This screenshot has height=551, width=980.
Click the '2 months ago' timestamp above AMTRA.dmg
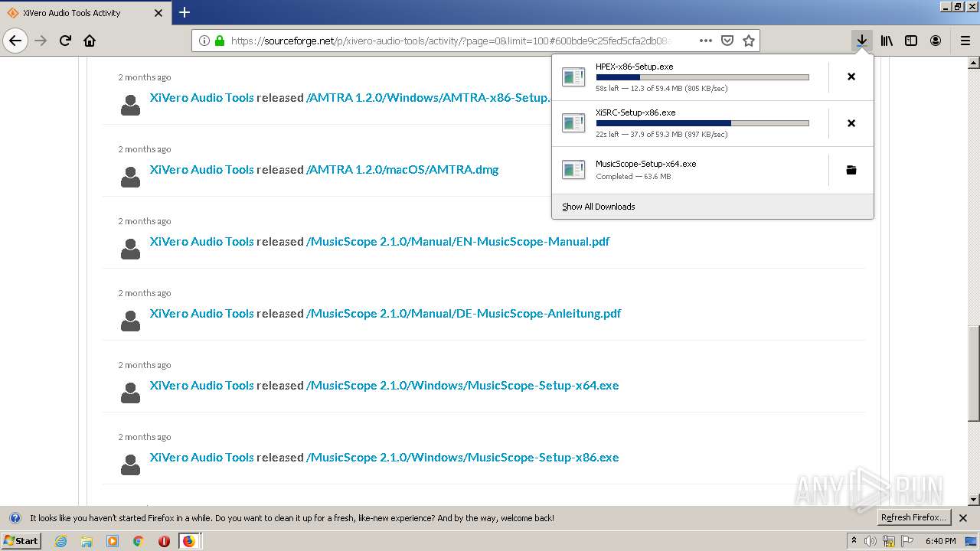(x=145, y=149)
